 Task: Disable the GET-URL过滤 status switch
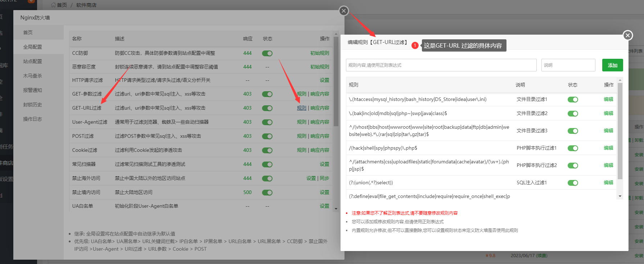[267, 108]
